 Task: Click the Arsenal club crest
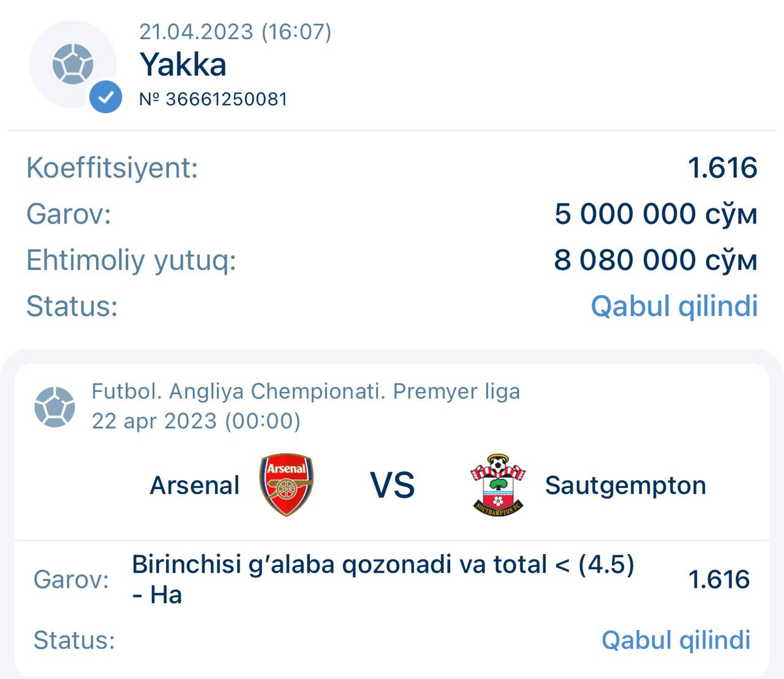286,485
